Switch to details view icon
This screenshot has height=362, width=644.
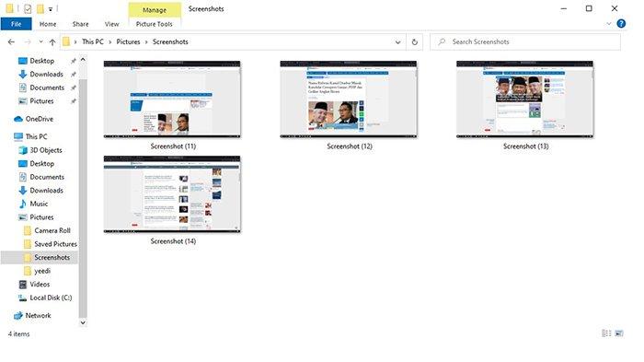(606, 333)
